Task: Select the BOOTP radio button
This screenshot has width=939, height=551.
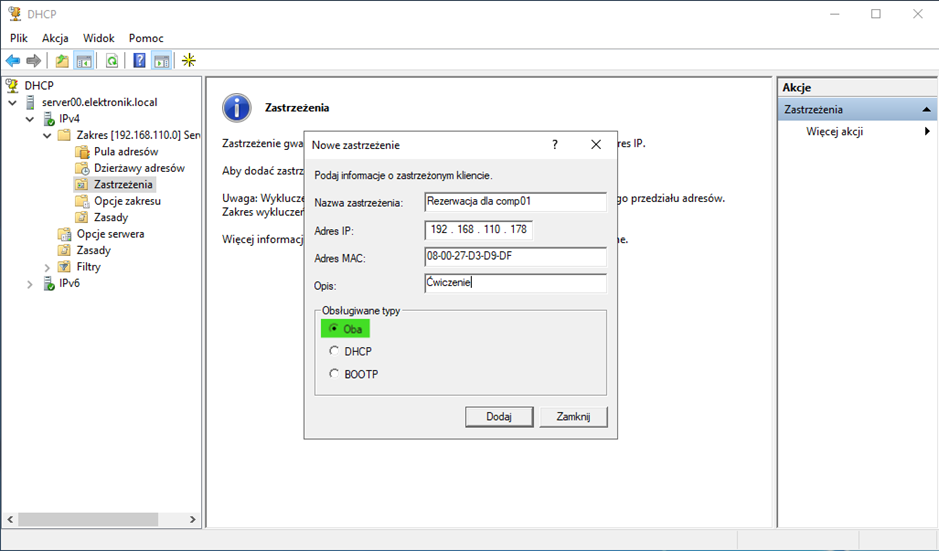Action: [x=334, y=375]
